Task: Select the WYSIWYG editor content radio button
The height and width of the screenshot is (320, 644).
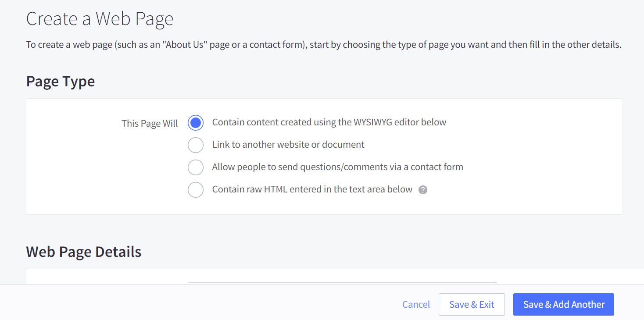Action: pyautogui.click(x=195, y=123)
